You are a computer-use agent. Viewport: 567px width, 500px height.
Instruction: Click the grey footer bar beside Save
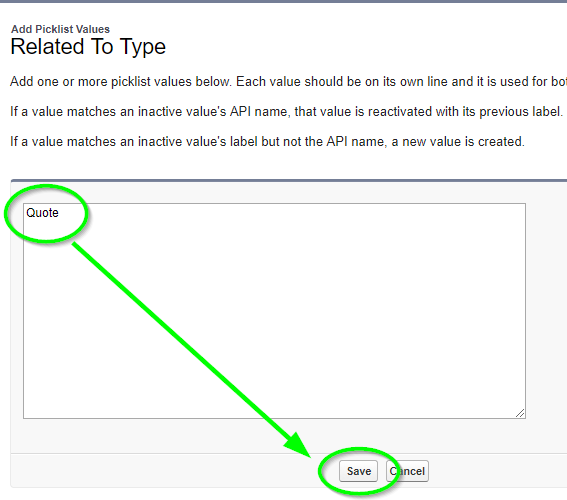163,470
